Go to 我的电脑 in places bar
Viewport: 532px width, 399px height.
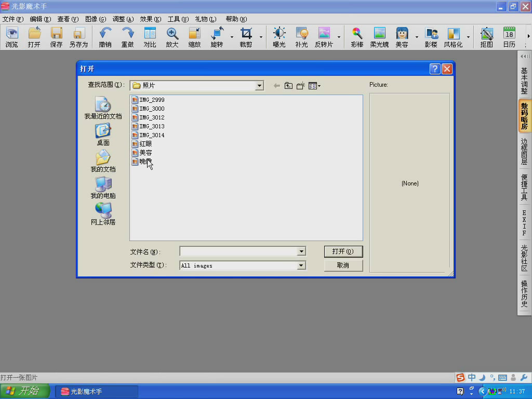coord(103,187)
